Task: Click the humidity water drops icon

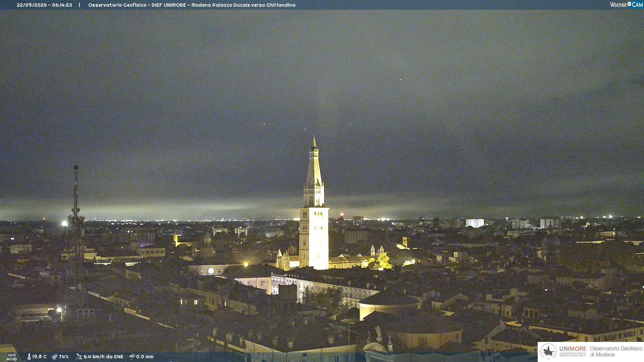Action: 54,357
